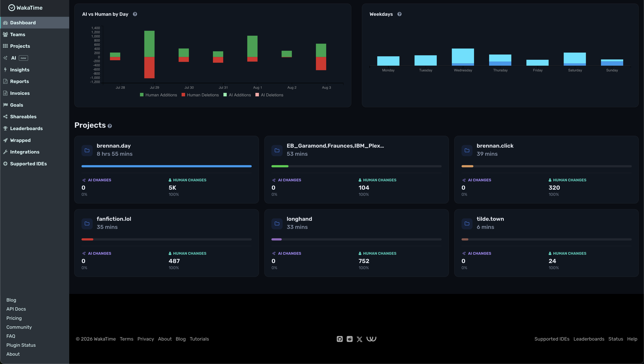Open help icon beside AI vs Human by Day
Viewport: 644px width, 364px height.
coord(135,14)
